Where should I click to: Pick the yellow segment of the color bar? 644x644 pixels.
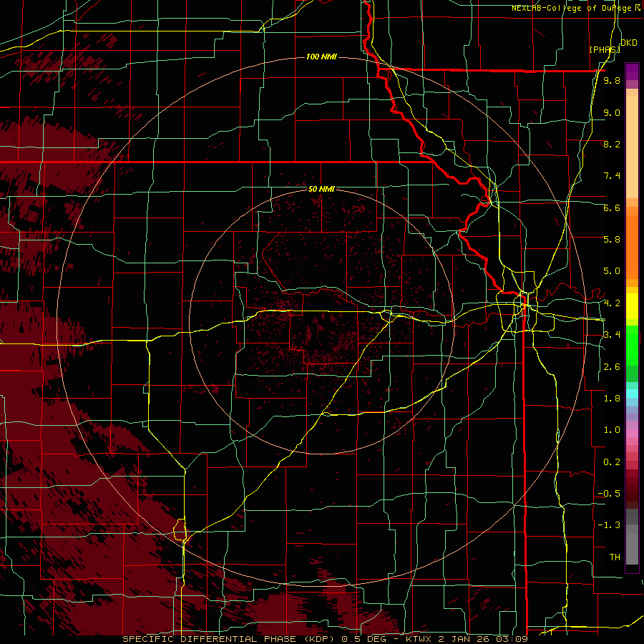point(632,306)
